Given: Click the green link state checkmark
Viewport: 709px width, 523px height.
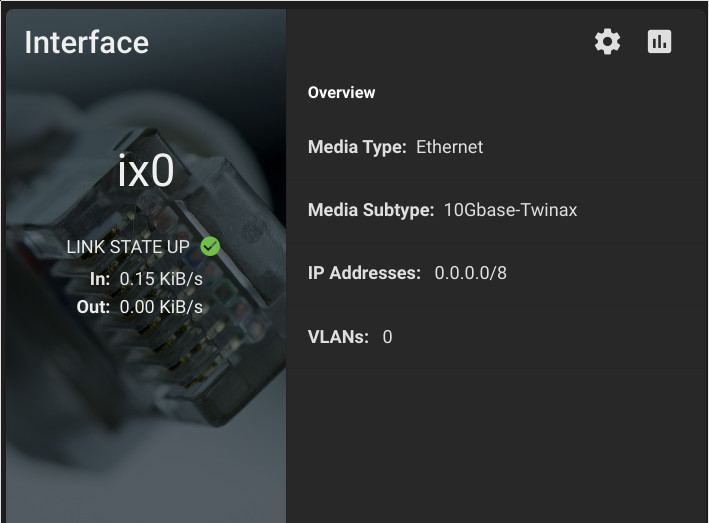Looking at the screenshot, I should pos(210,246).
